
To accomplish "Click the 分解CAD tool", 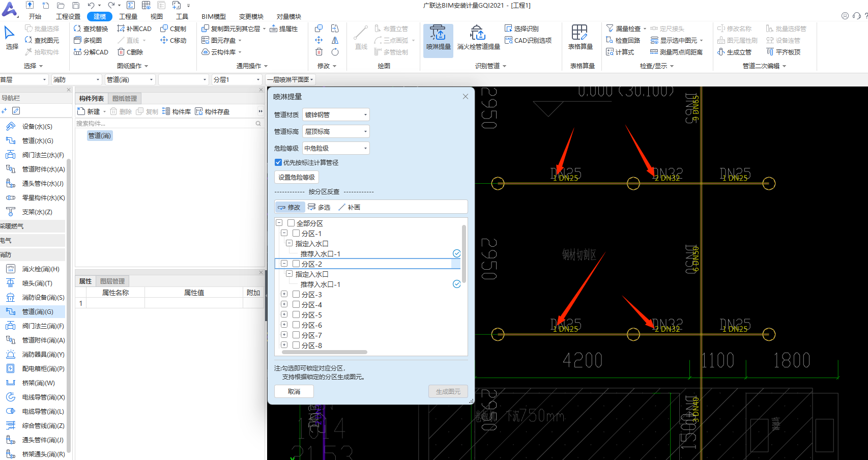I will (91, 52).
